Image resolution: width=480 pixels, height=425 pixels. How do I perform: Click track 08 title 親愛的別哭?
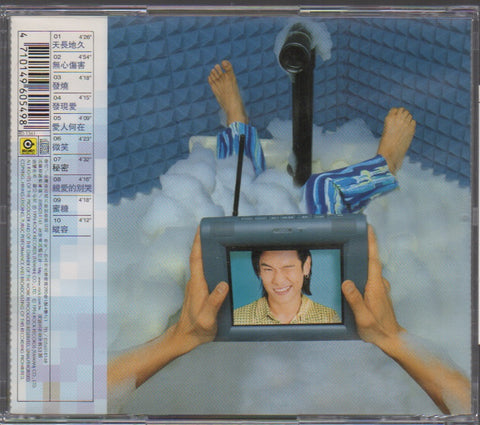pos(72,188)
